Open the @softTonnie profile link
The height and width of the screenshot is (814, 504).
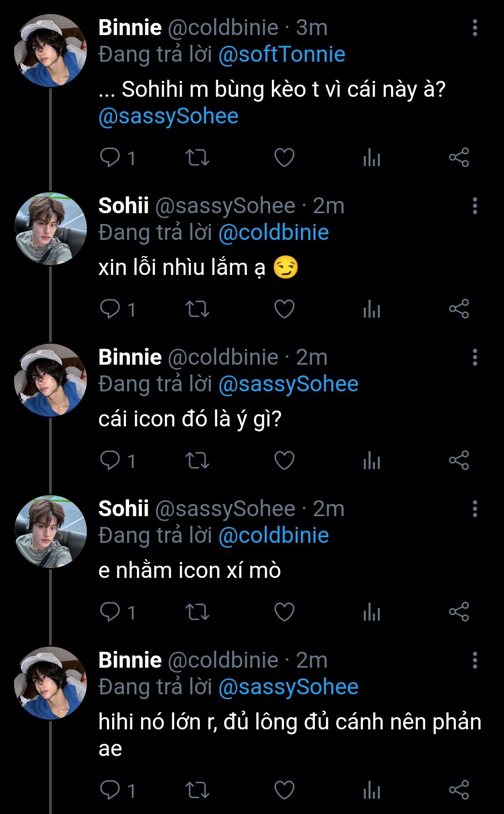tap(282, 55)
